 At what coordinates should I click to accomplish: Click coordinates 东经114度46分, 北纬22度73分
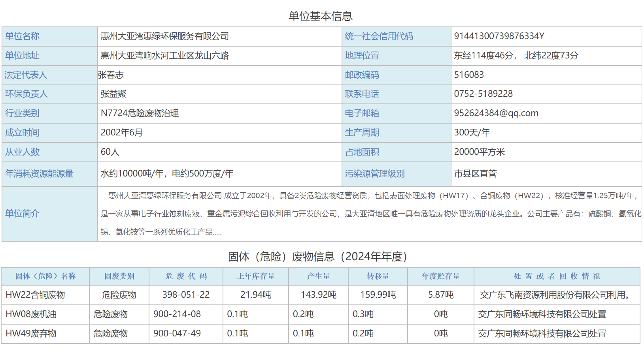[516, 56]
